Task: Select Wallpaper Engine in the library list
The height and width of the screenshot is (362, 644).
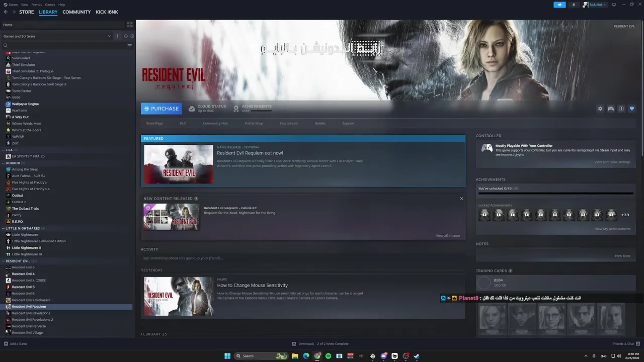Action: 25,104
